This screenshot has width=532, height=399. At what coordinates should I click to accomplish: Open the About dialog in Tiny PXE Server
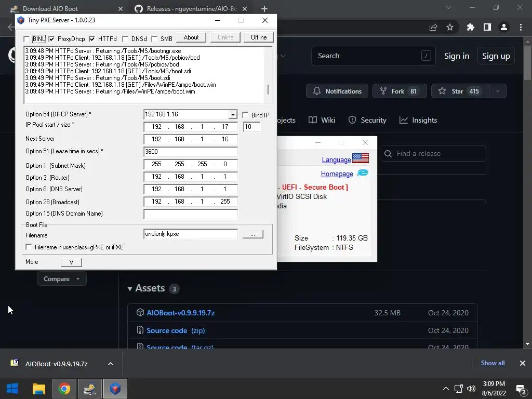(x=191, y=37)
